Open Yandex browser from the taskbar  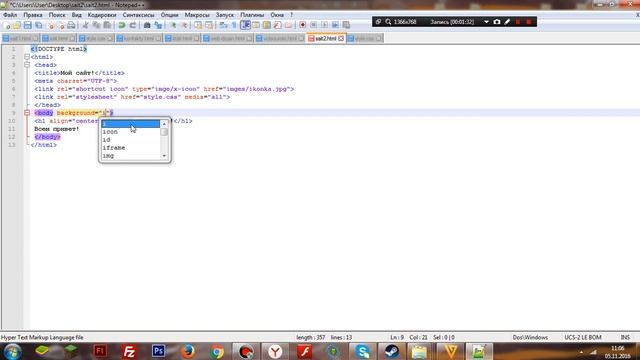275,351
